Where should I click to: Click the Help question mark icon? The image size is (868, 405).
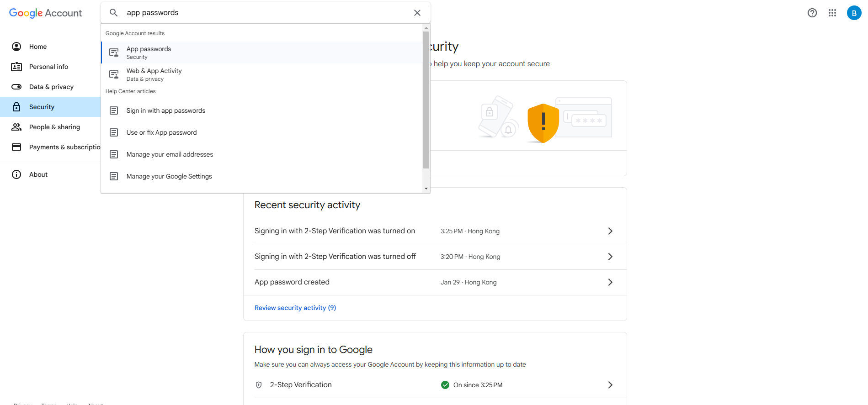pyautogui.click(x=812, y=13)
